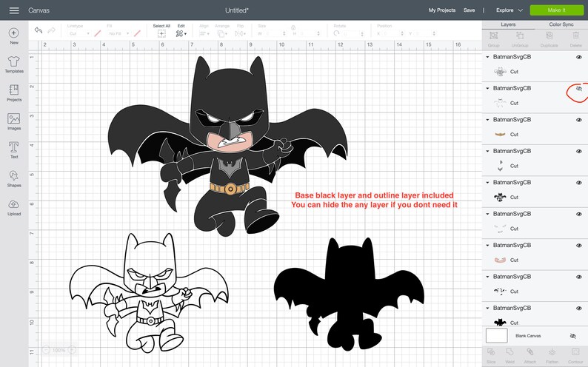Click the Weld tool icon

pyautogui.click(x=510, y=352)
